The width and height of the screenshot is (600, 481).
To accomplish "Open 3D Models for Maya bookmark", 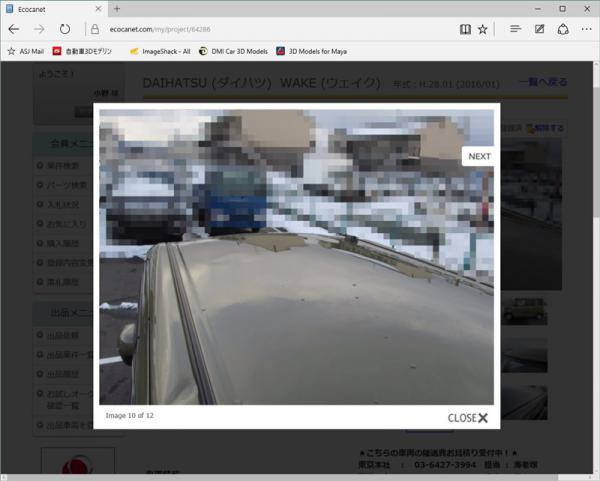I will pyautogui.click(x=312, y=51).
